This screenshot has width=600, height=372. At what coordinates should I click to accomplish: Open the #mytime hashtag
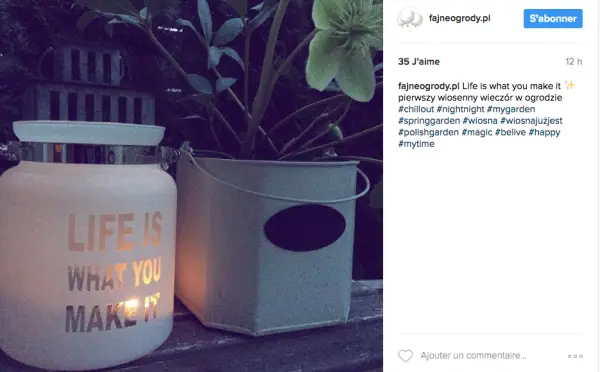coord(416,144)
